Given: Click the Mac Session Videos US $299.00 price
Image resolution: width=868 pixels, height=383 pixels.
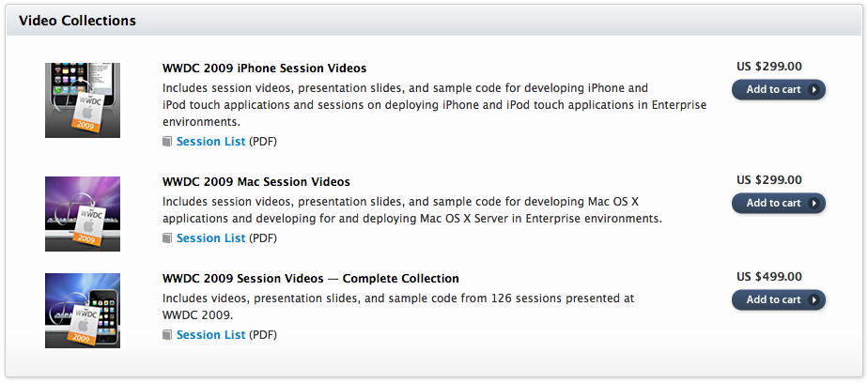Looking at the screenshot, I should [x=768, y=179].
